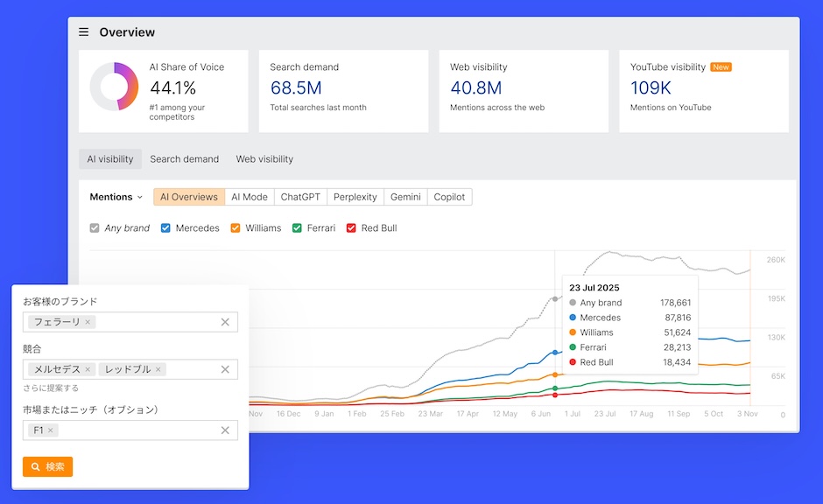The image size is (823, 504).
Task: Clear the market or niche field
Action: pyautogui.click(x=225, y=430)
